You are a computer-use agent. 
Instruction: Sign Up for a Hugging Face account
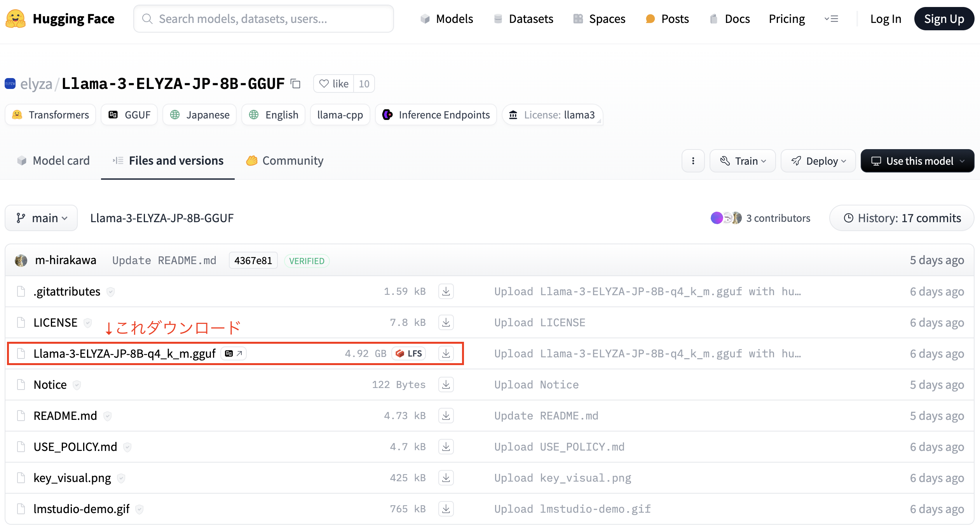pos(944,18)
